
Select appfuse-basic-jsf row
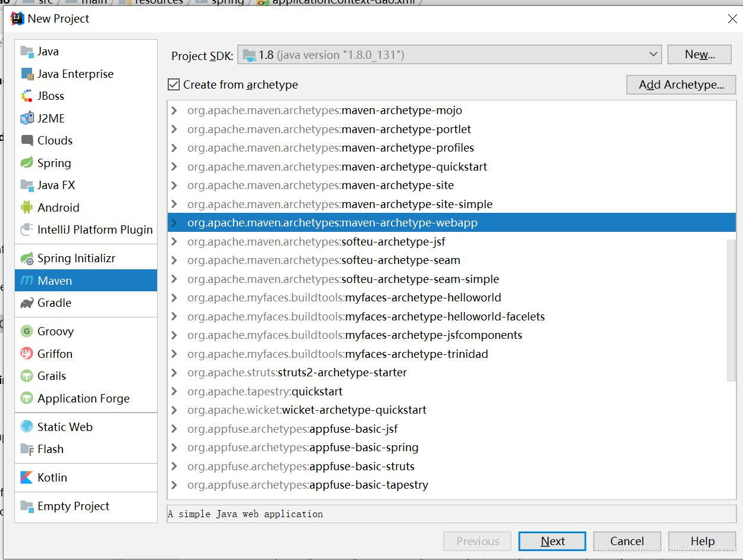pos(452,429)
